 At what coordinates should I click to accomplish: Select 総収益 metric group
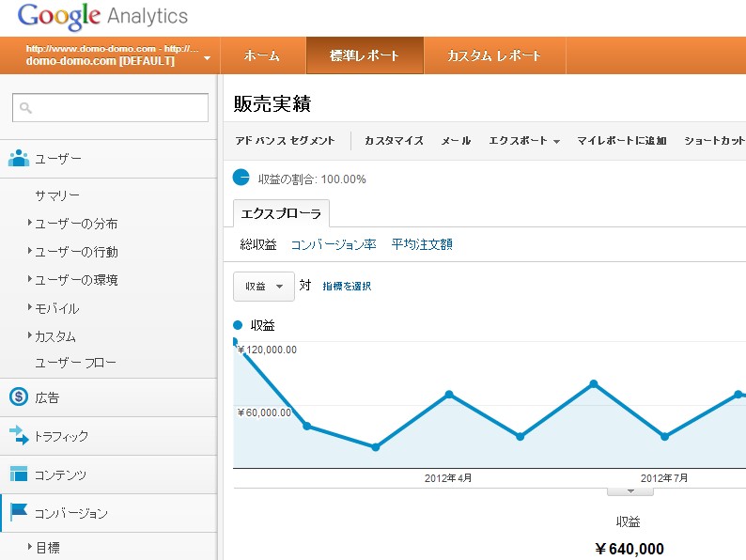click(x=258, y=244)
